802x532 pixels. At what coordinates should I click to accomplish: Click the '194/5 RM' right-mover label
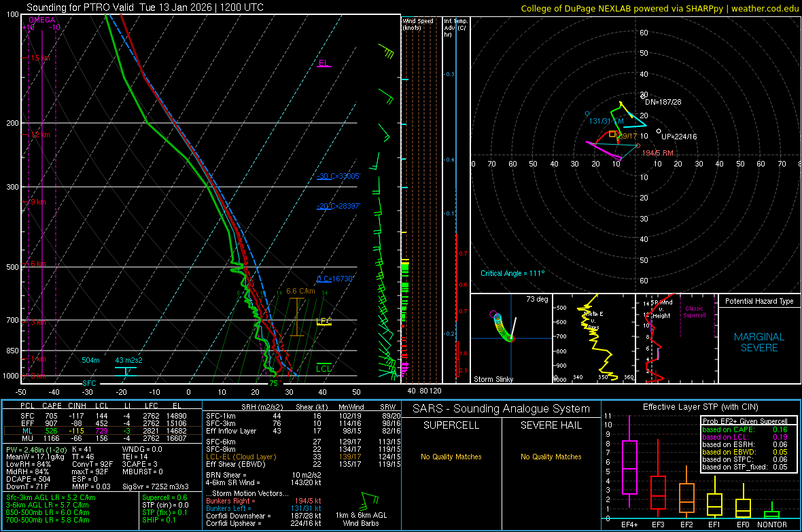click(658, 153)
